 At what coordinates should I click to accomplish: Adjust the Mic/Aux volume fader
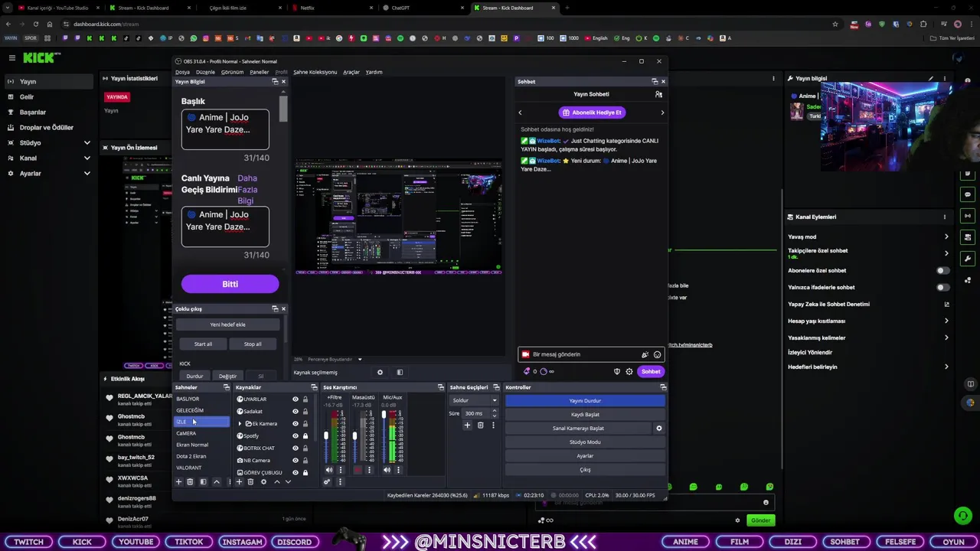click(x=384, y=416)
